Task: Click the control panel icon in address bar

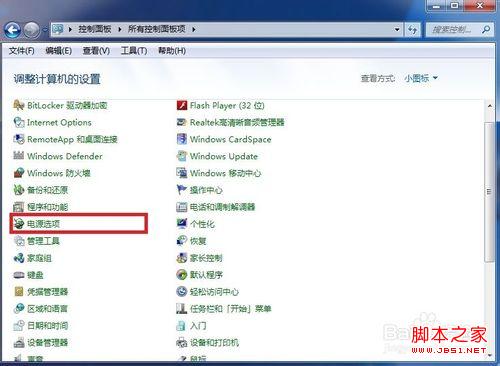Action: click(x=58, y=29)
